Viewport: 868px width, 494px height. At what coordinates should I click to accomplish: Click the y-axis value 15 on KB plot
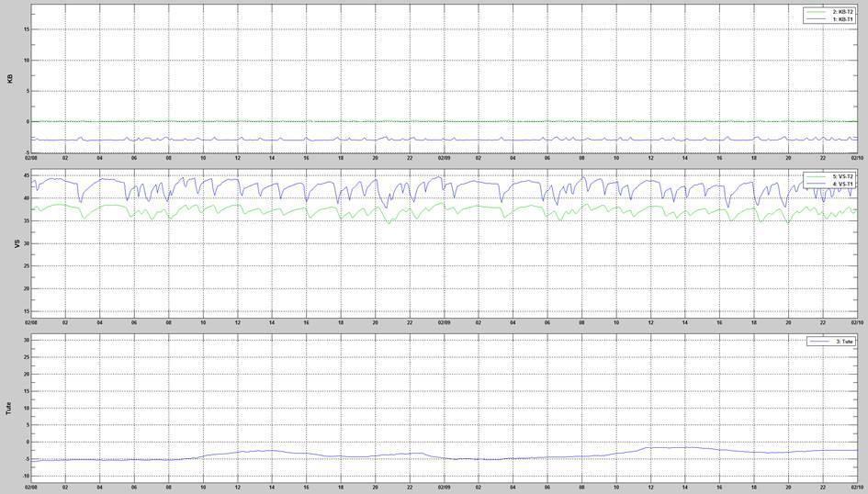pos(26,29)
